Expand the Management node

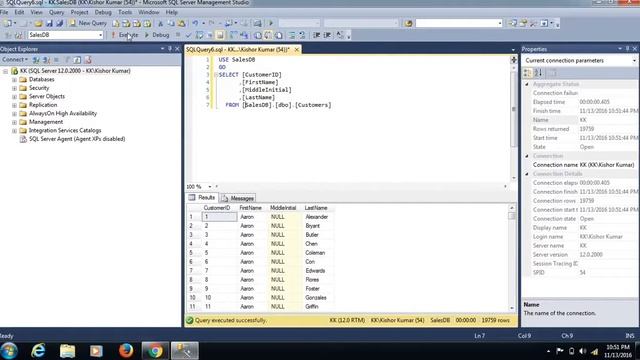[14, 122]
